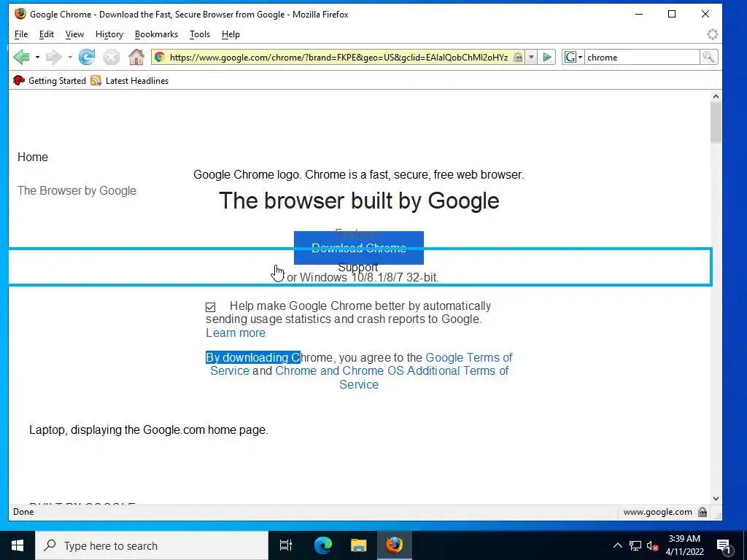Show hidden system tray icons
This screenshot has width=747, height=560.
(x=617, y=545)
